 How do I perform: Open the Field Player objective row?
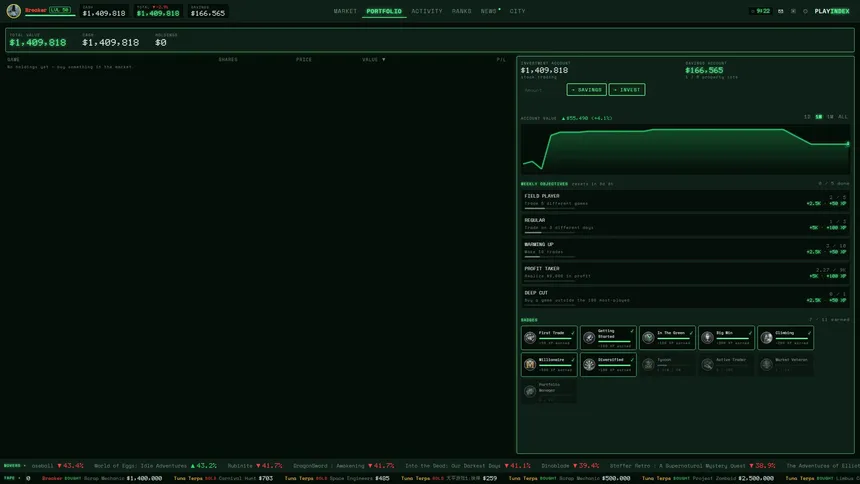685,200
